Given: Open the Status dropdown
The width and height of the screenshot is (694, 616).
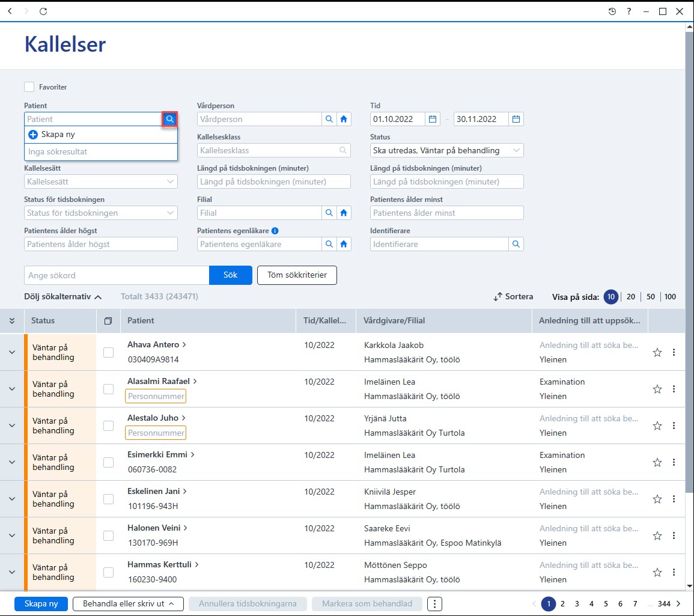Looking at the screenshot, I should pos(446,150).
